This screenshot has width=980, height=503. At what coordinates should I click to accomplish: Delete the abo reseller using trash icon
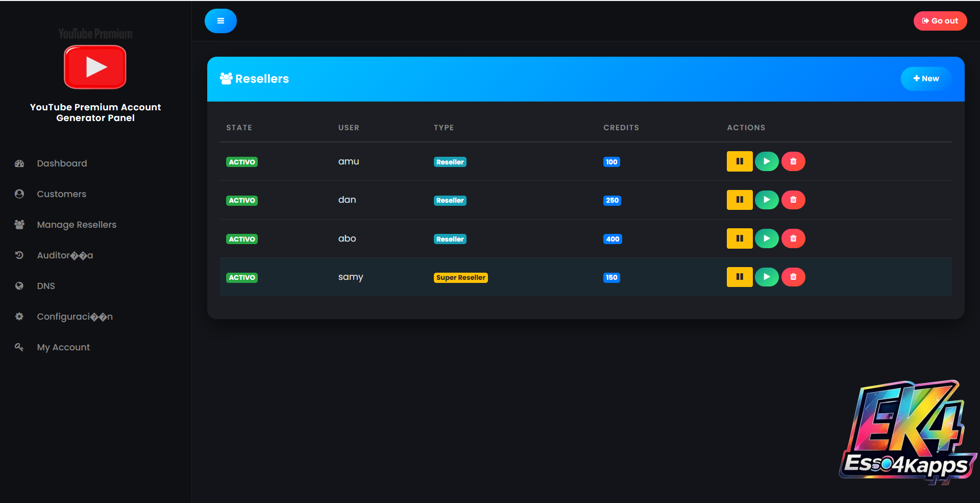[793, 238]
